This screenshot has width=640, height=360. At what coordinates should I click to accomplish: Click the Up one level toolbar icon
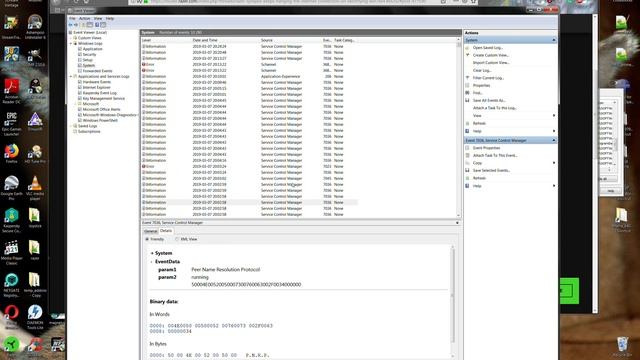tap(83, 25)
